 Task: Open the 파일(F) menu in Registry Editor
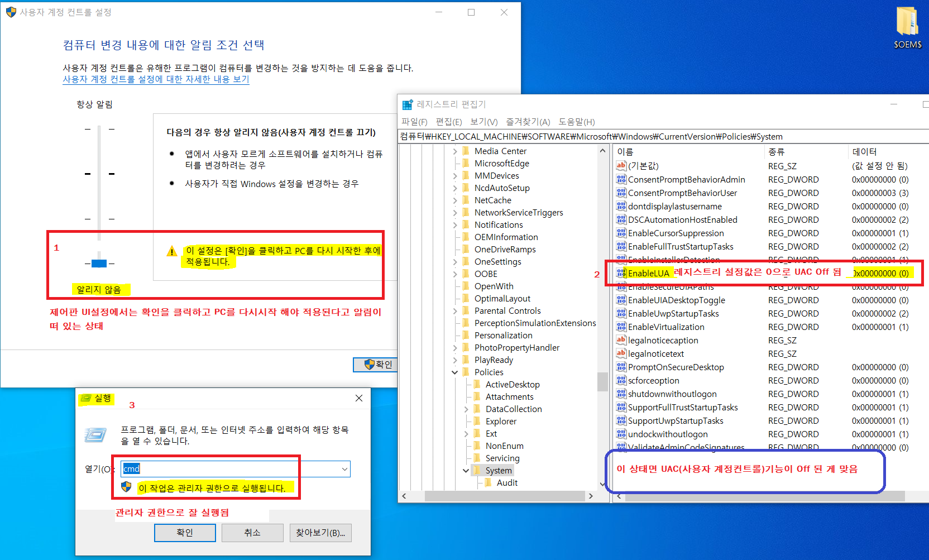coord(414,122)
